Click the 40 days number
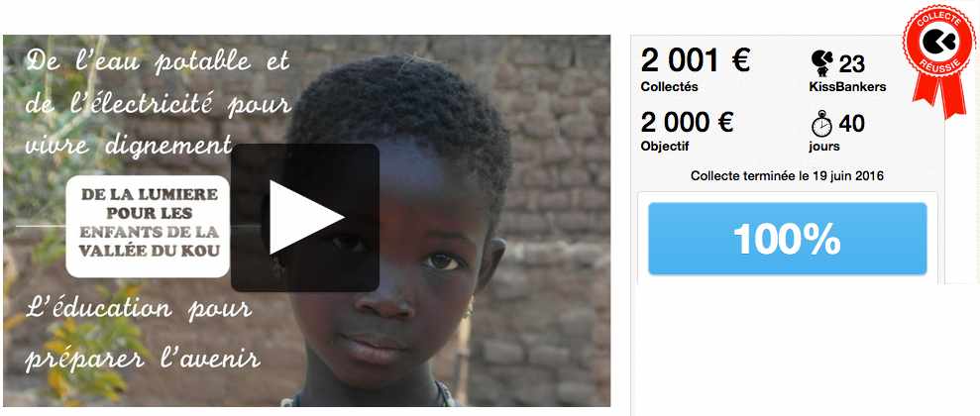 [x=852, y=124]
